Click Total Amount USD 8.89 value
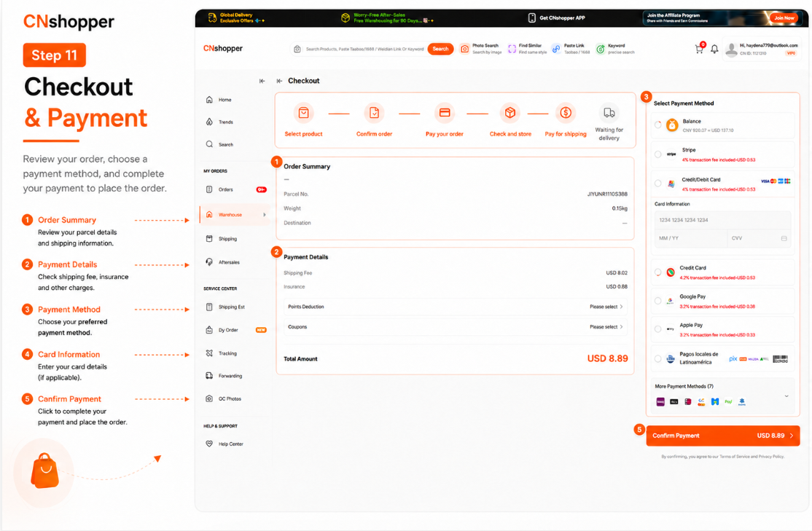The image size is (812, 531). 607,358
